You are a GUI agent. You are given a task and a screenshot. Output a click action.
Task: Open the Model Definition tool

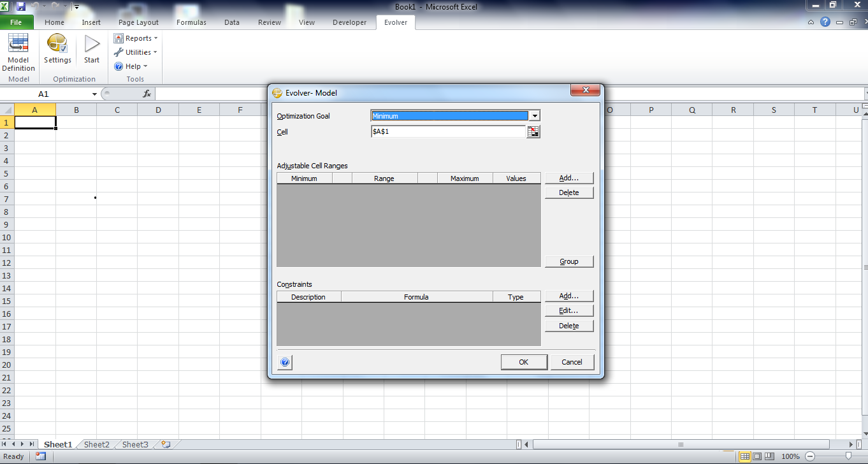(x=18, y=53)
